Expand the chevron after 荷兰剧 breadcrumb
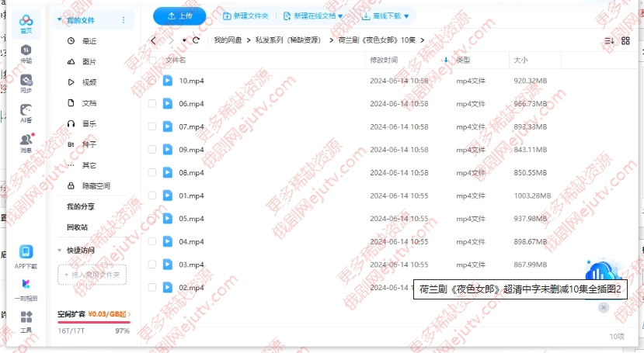The image size is (644, 353). [423, 40]
